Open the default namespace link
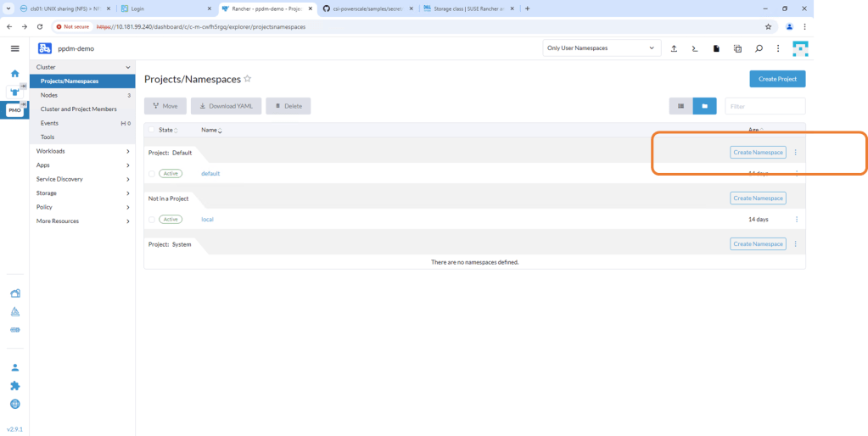868x436 pixels. pyautogui.click(x=210, y=174)
